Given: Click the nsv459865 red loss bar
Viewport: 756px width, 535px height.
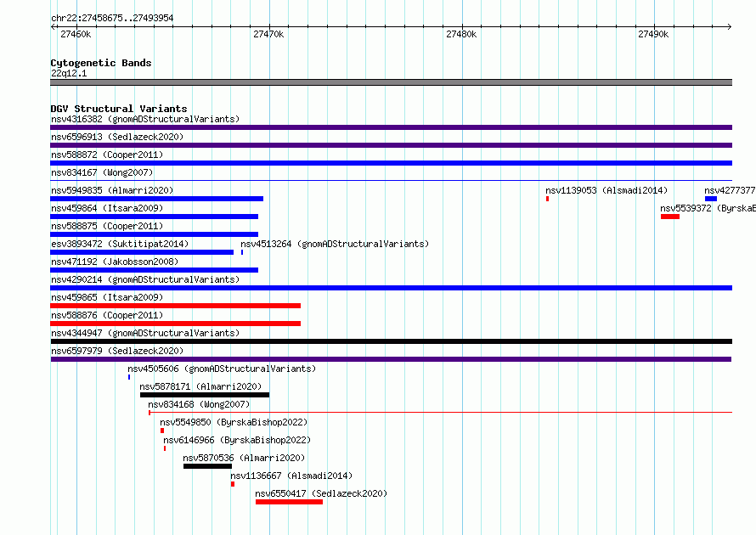Looking at the screenshot, I should [176, 306].
